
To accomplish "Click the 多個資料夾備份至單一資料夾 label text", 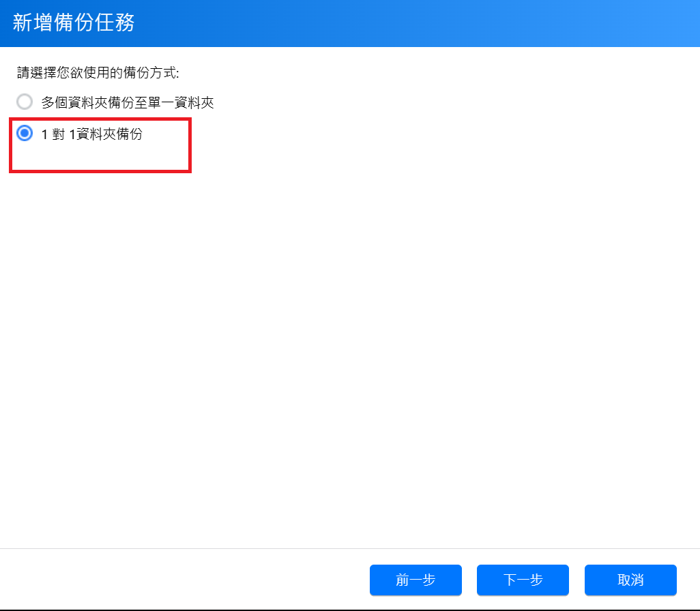I will point(127,103).
